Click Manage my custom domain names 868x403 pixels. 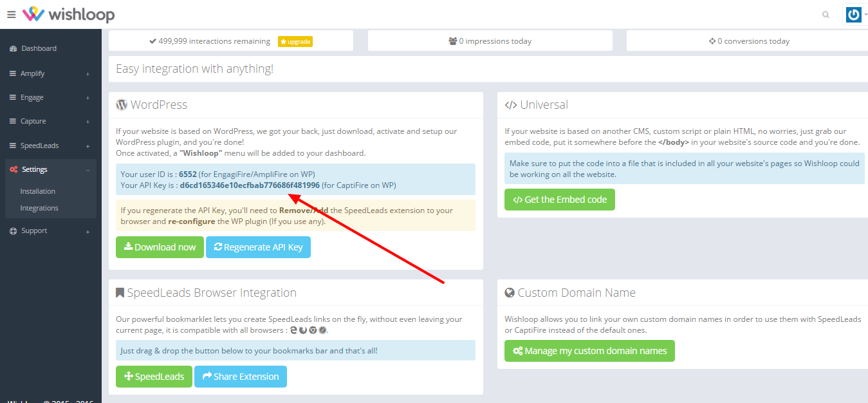click(589, 351)
